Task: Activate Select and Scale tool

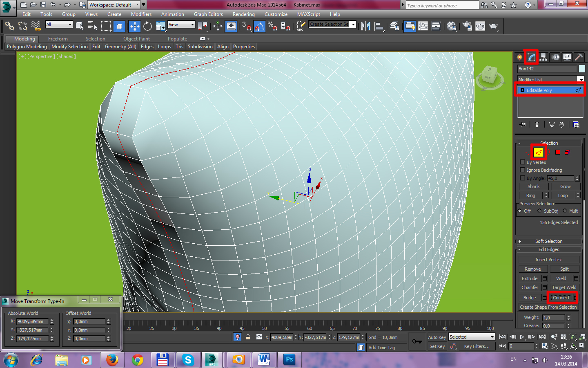Action: (x=160, y=26)
